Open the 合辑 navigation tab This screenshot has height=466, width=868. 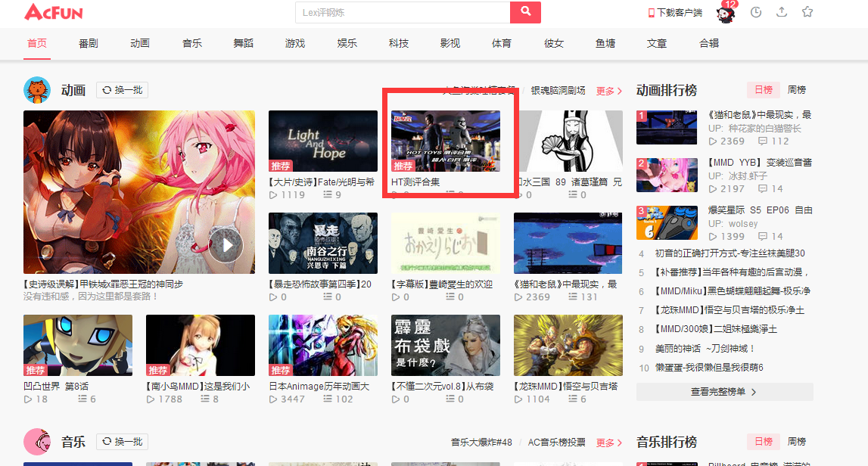709,43
